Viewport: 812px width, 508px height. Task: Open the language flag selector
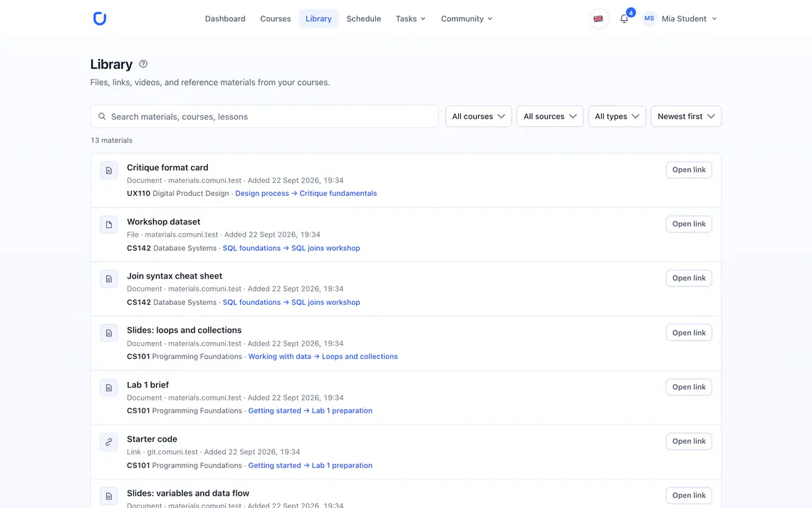[598, 19]
